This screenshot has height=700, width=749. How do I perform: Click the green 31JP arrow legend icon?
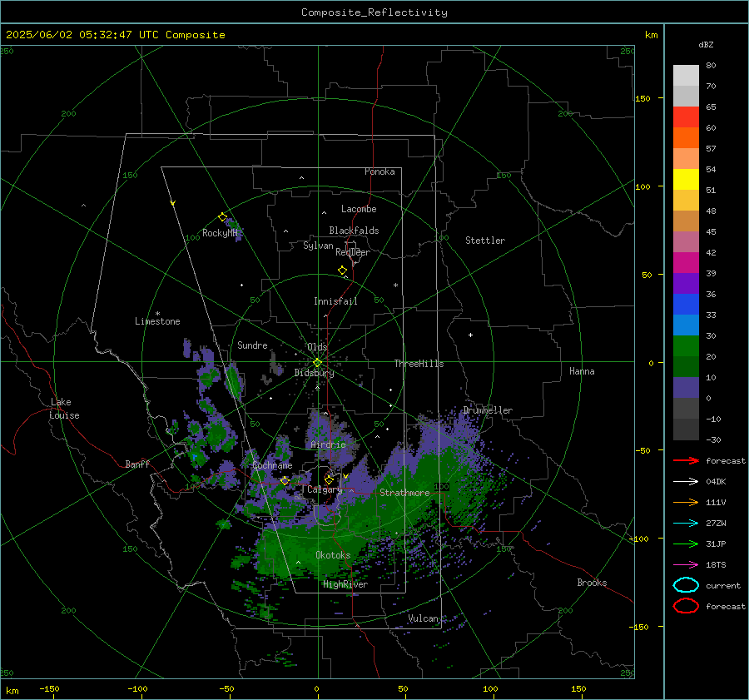point(686,544)
